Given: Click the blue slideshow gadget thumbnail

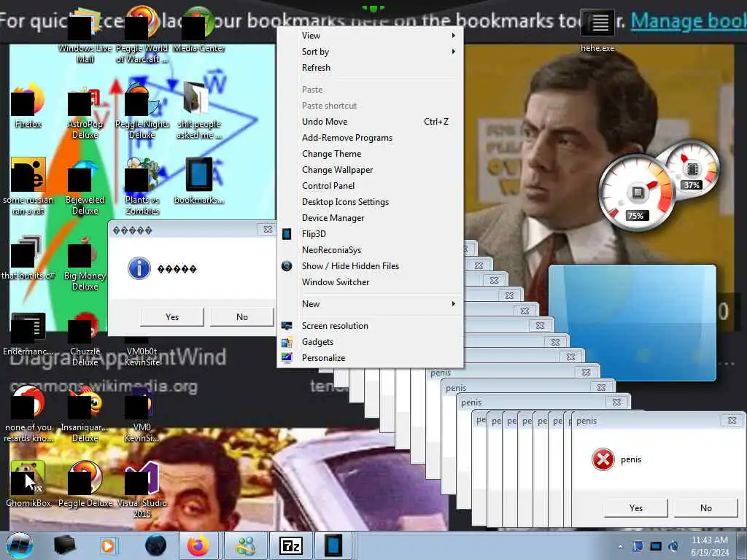Looking at the screenshot, I should [x=632, y=323].
